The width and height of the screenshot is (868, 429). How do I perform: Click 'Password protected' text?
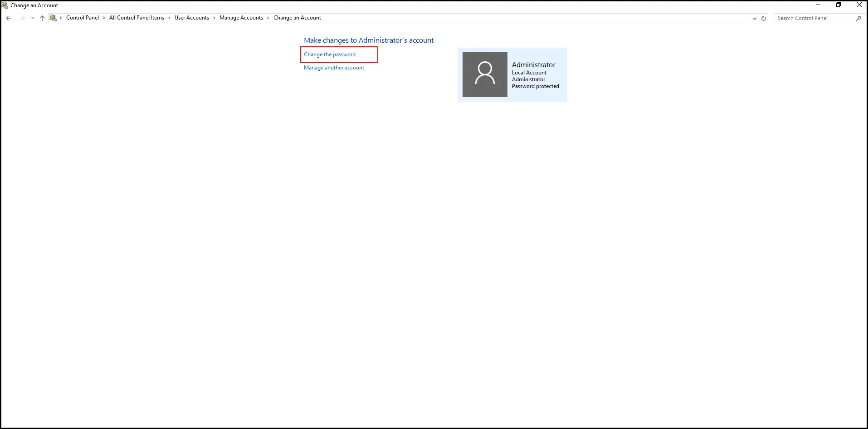tap(536, 86)
